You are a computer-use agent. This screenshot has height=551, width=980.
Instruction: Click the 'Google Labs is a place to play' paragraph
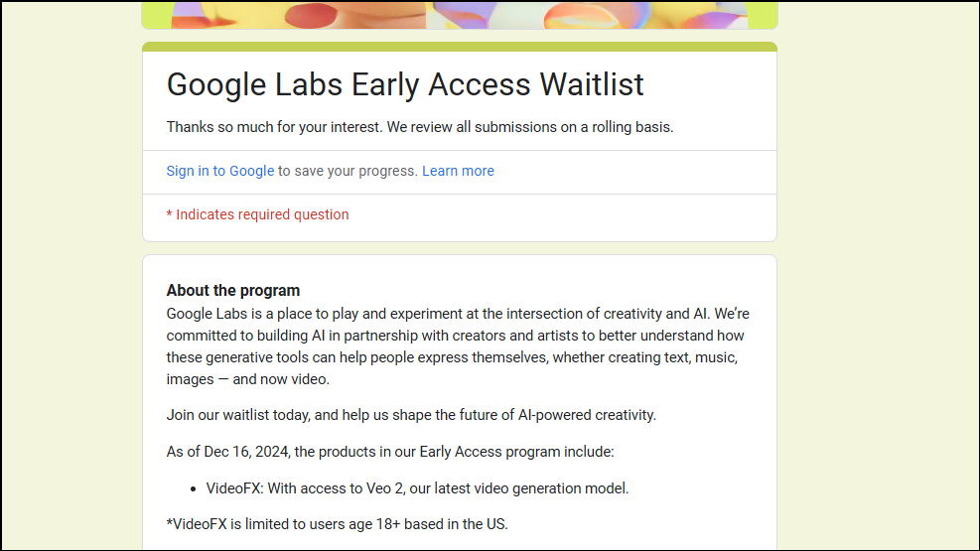[458, 346]
